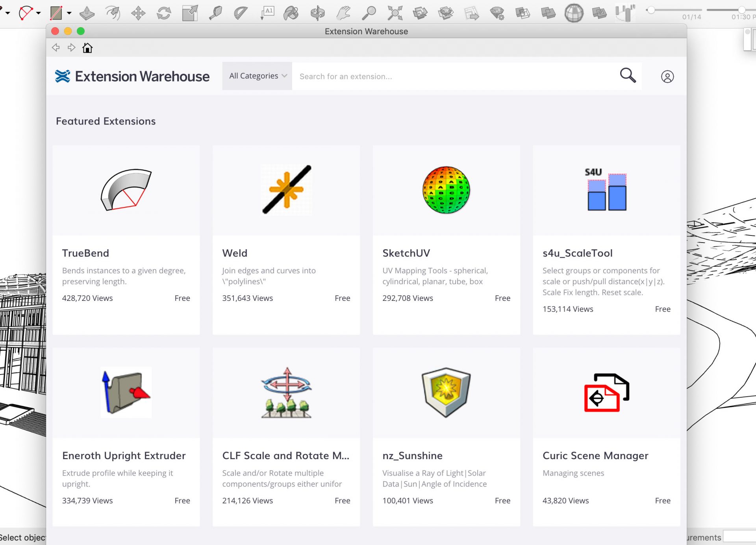Select the Scale tool
This screenshot has width=756, height=545.
click(x=190, y=13)
